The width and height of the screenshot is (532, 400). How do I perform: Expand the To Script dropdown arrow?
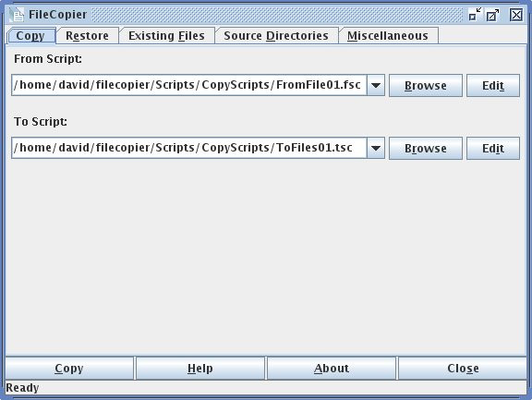click(x=376, y=148)
